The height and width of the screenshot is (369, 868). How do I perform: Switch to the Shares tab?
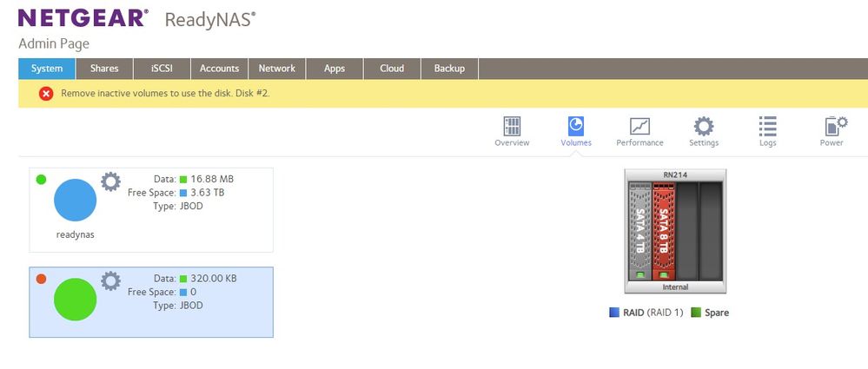[x=104, y=69]
